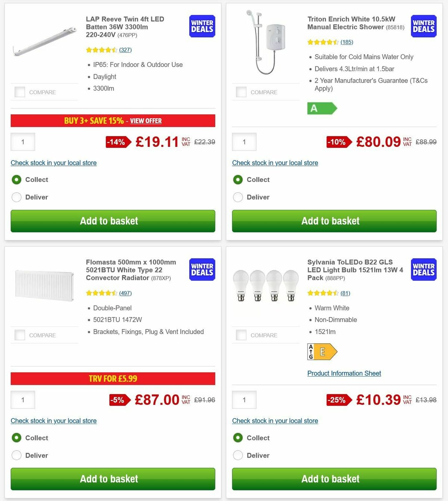Screen dimensions: 448x501
Task: Click the Winter Deals badge on the LED batten
Action: pos(202,26)
